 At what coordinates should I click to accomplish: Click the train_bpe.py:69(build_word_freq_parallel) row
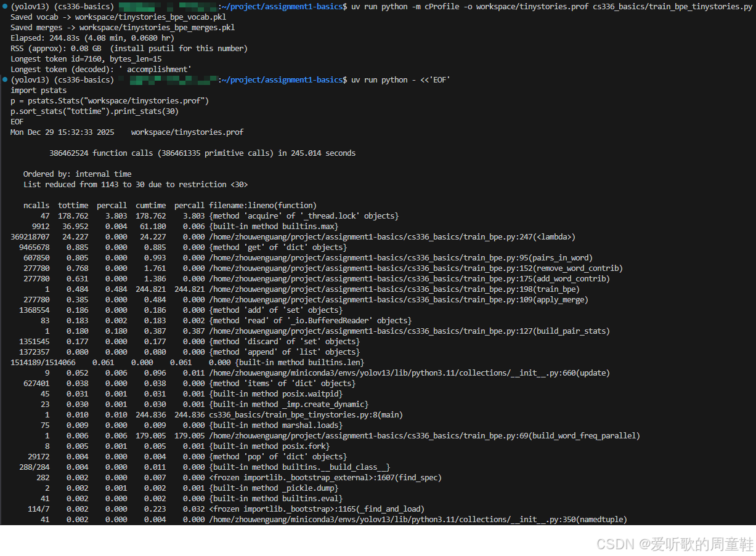coord(343,436)
